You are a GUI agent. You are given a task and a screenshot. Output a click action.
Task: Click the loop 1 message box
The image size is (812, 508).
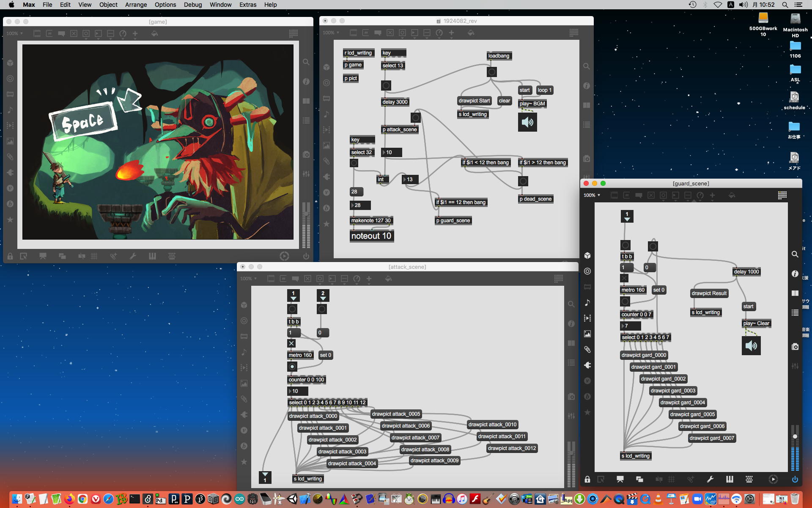click(544, 90)
